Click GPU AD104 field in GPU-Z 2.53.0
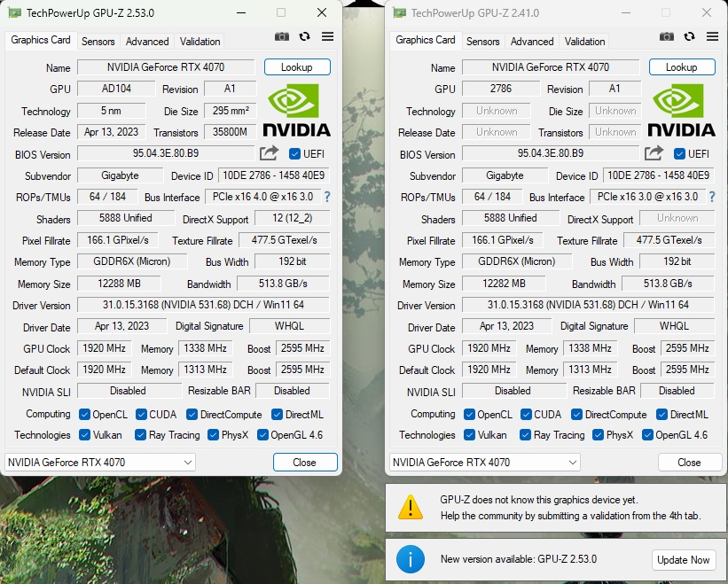Image resolution: width=728 pixels, height=584 pixels. 116,89
